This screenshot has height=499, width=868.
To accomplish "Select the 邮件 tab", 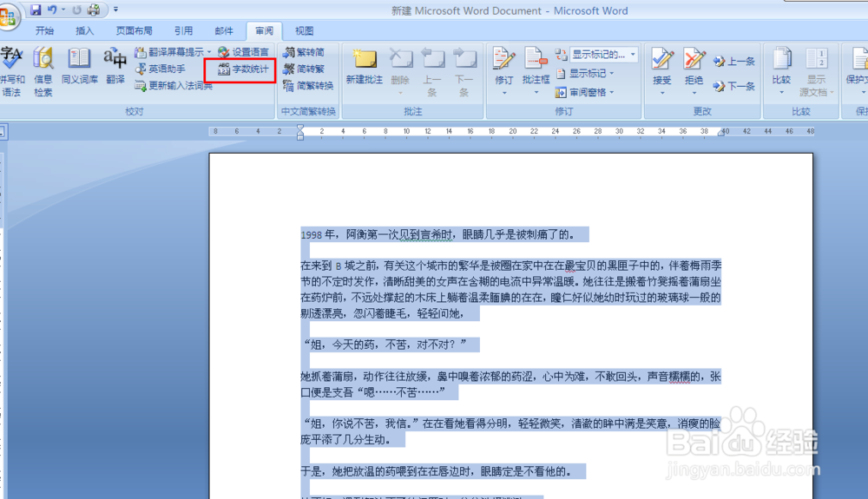I will point(224,31).
